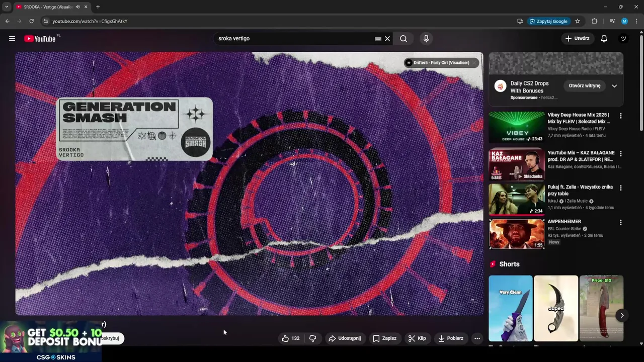Viewport: 644px width, 362px height.
Task: Click the Utwórz create button
Action: click(577, 38)
